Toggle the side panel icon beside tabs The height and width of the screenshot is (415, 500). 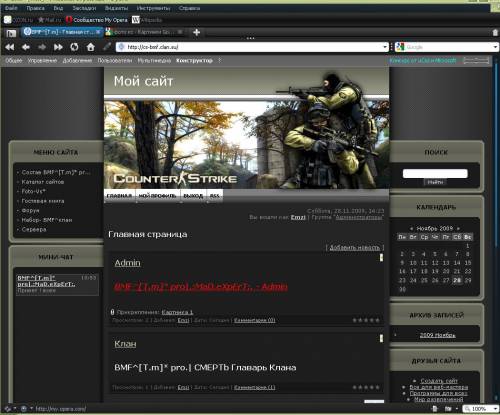[x=11, y=33]
